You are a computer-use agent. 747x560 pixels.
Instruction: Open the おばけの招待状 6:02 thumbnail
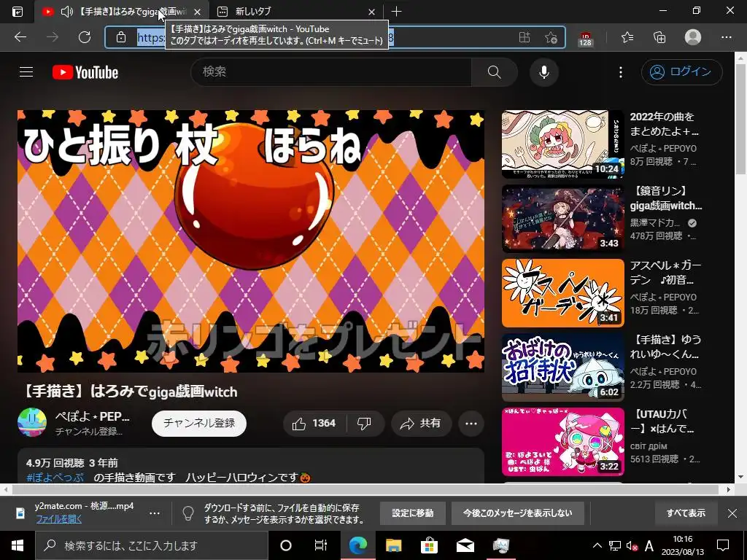point(562,367)
